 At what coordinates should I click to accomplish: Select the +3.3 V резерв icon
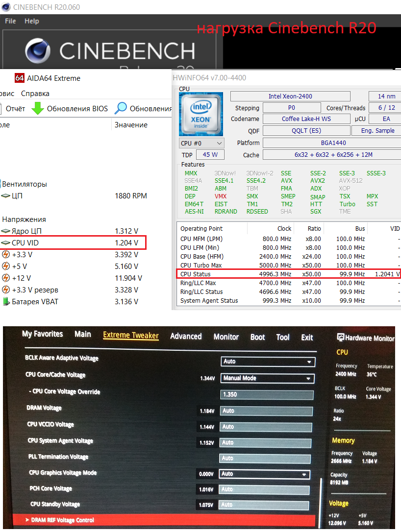tap(6, 290)
